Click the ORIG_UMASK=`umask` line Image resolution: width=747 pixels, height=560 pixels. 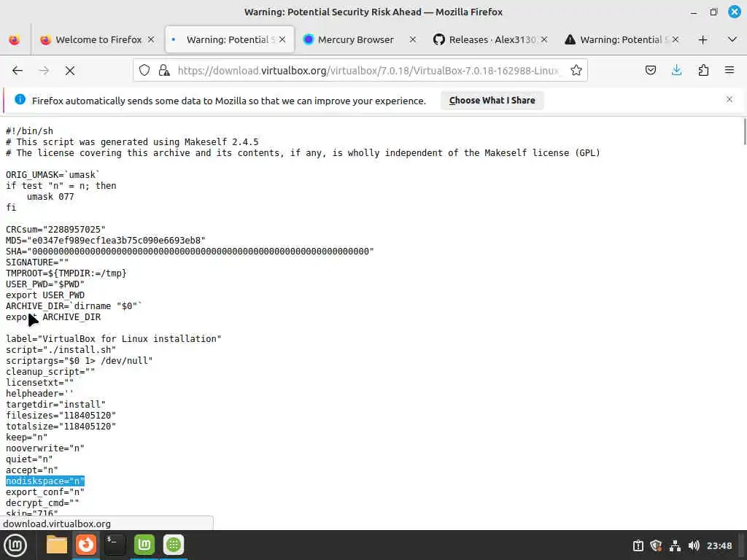tap(53, 175)
